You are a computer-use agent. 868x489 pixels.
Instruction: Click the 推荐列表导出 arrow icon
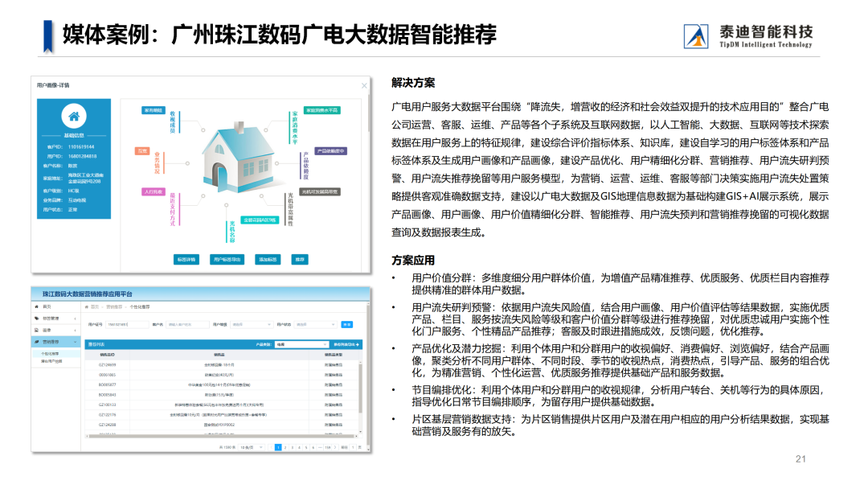pyautogui.click(x=358, y=344)
